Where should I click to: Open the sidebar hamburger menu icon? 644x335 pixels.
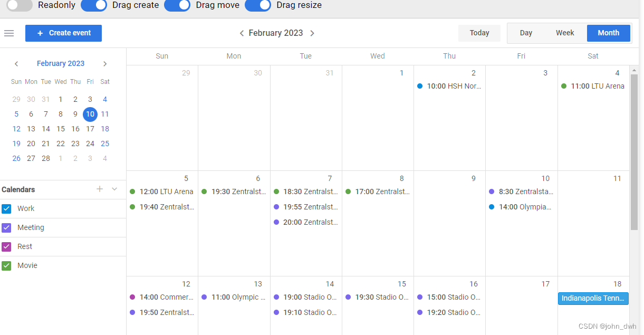(9, 33)
